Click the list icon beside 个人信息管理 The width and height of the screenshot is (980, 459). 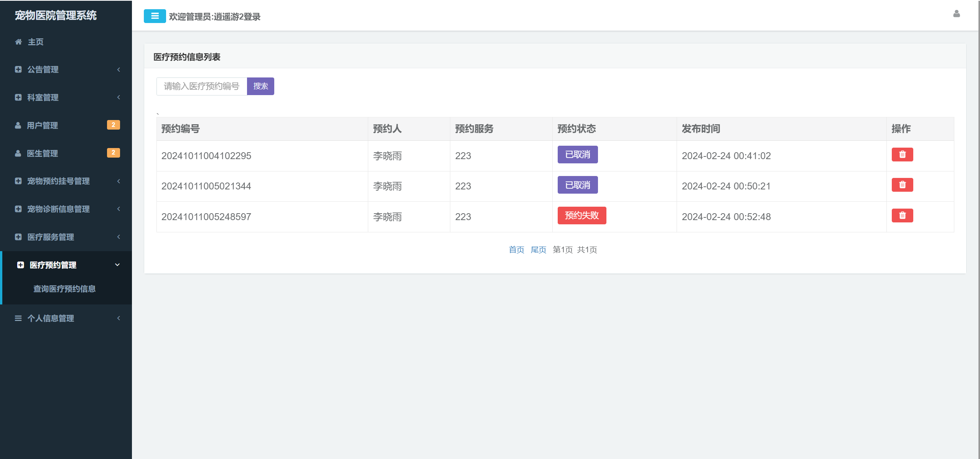(18, 318)
